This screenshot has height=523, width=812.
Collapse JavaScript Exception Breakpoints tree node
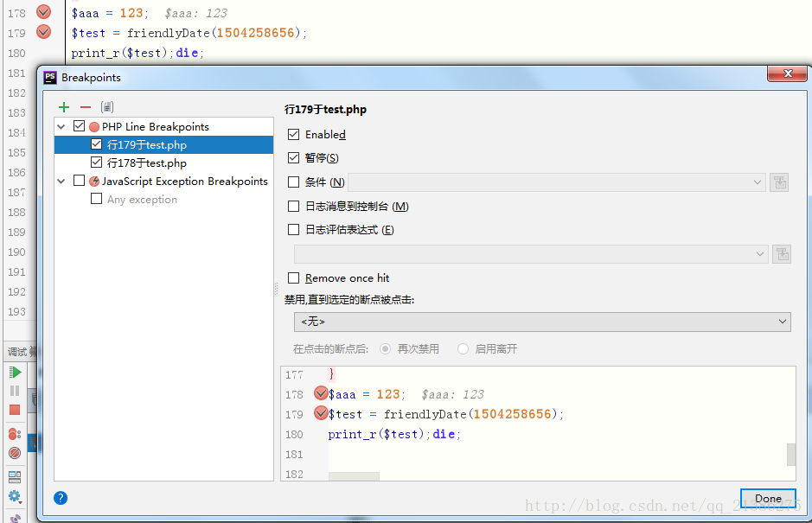click(61, 182)
